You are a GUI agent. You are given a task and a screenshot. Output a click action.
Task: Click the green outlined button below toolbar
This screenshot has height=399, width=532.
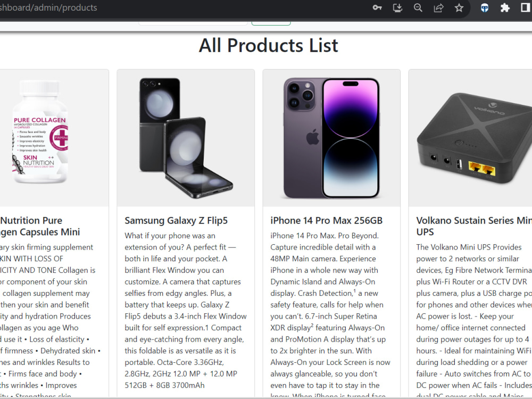click(271, 23)
